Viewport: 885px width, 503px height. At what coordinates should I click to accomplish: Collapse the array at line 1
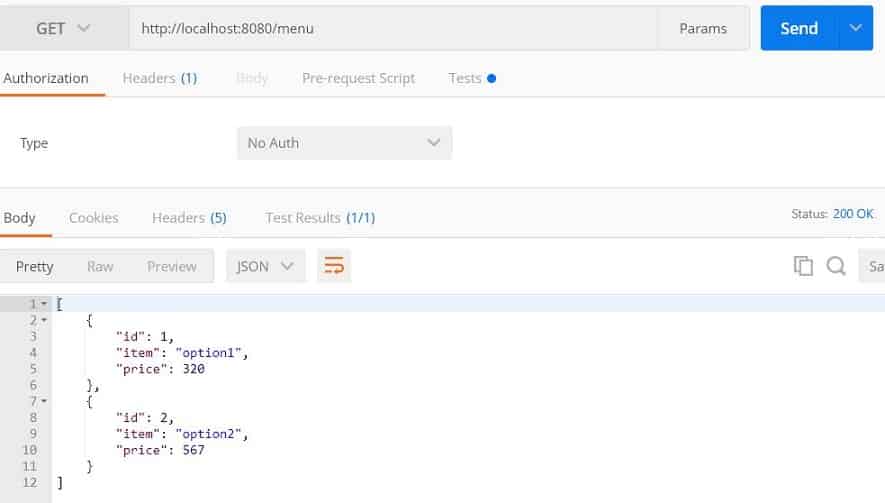point(44,304)
